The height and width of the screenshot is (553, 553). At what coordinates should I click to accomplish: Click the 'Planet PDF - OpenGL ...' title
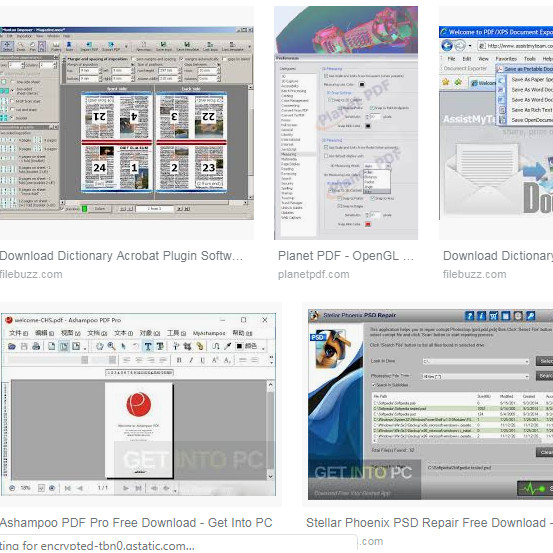tap(346, 256)
